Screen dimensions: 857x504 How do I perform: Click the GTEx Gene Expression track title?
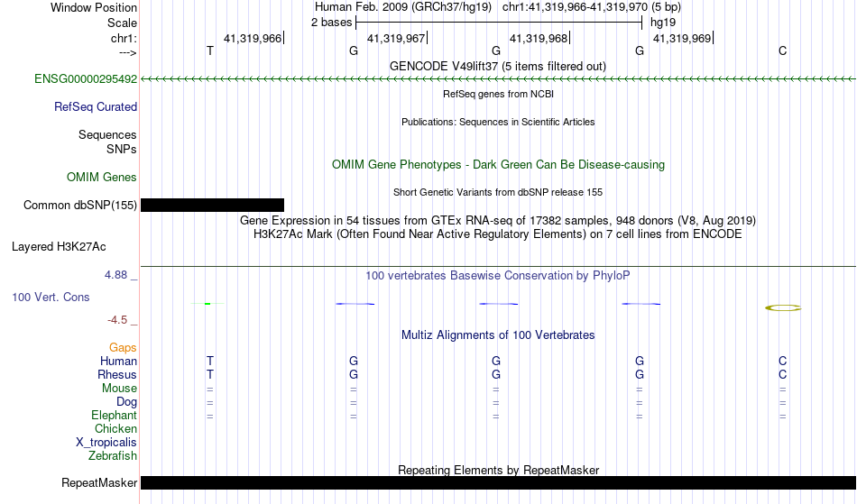[498, 221]
